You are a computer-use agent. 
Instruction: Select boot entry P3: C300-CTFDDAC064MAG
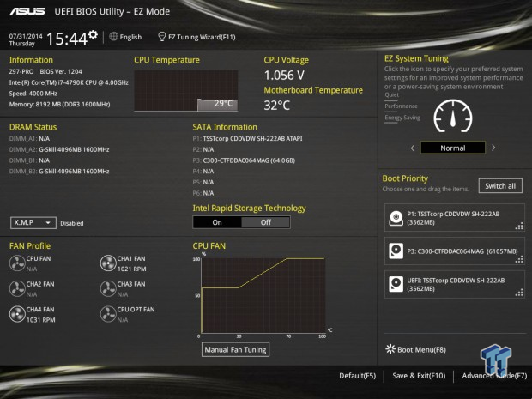pos(455,251)
